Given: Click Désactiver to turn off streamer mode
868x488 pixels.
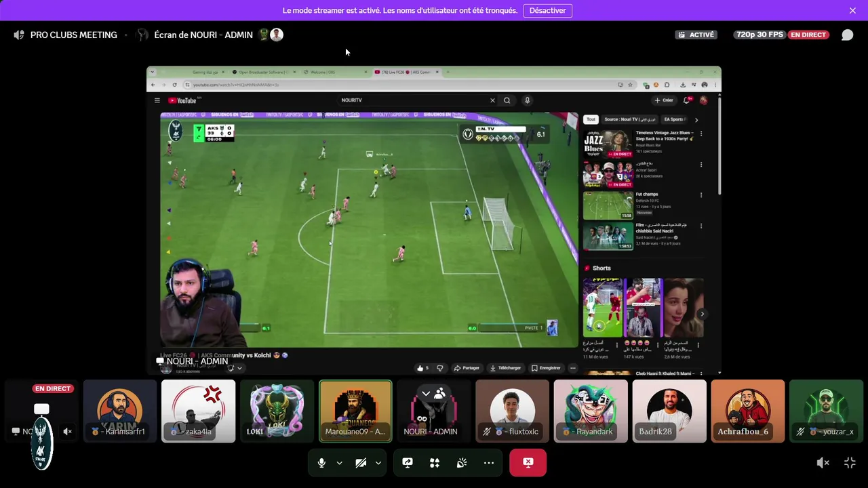Looking at the screenshot, I should tap(547, 10).
